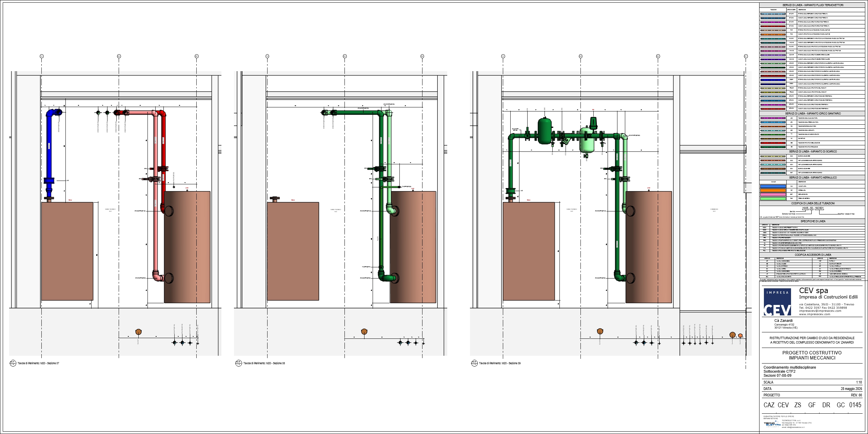Select the Sezione 08 view marker circle
Screen dimensions: 868x434
(x=238, y=363)
